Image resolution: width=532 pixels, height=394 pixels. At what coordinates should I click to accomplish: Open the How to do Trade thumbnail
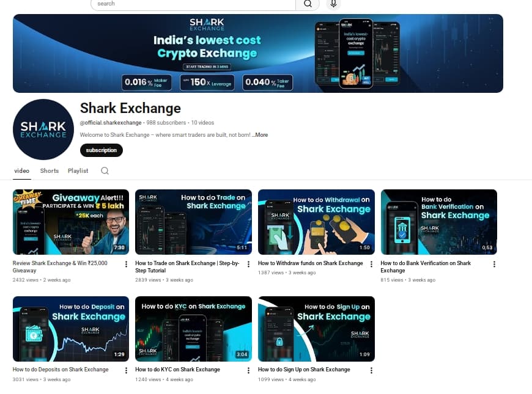pos(193,222)
